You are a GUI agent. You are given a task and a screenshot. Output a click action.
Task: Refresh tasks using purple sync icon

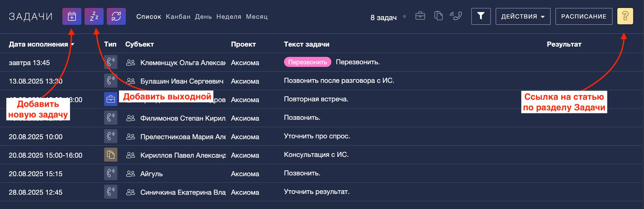116,16
